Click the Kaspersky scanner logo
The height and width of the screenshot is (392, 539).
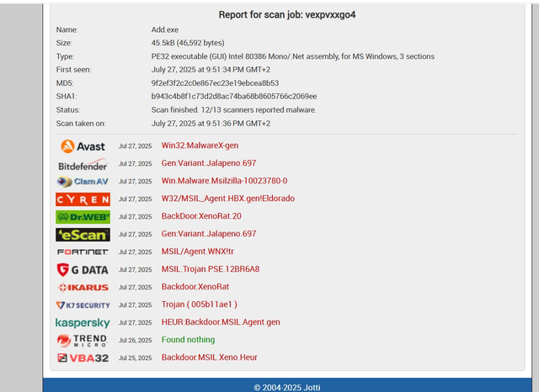(83, 323)
